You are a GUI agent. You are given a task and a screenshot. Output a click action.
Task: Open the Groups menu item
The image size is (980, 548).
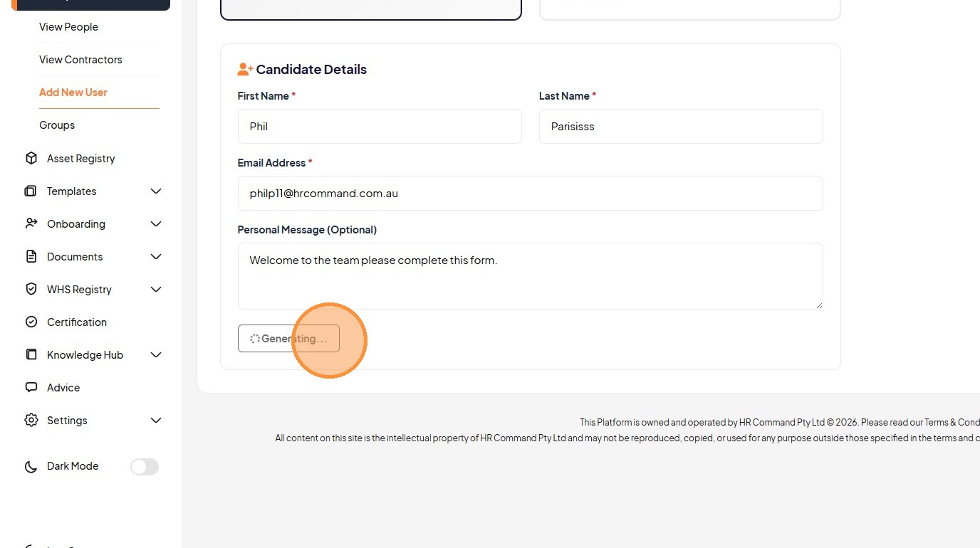(x=57, y=125)
